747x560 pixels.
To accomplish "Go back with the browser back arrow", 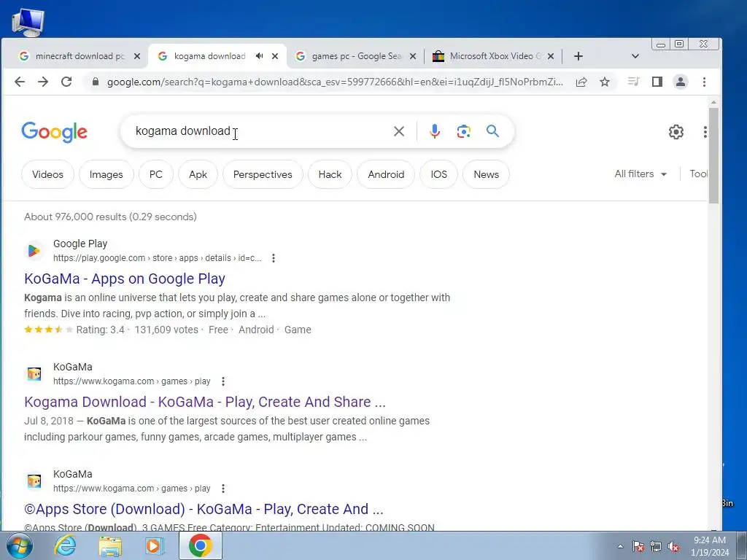I will pos(20,82).
